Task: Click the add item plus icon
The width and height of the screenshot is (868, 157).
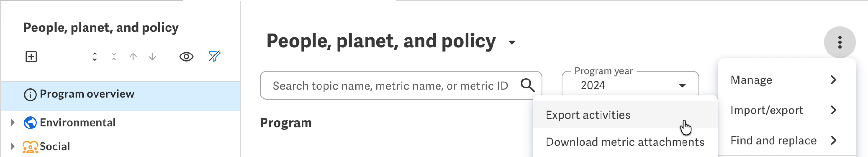Action: pyautogui.click(x=31, y=56)
